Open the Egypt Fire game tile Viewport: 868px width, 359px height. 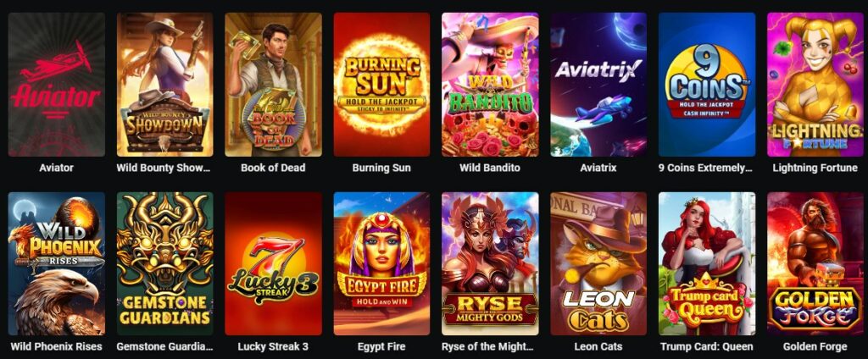(381, 263)
